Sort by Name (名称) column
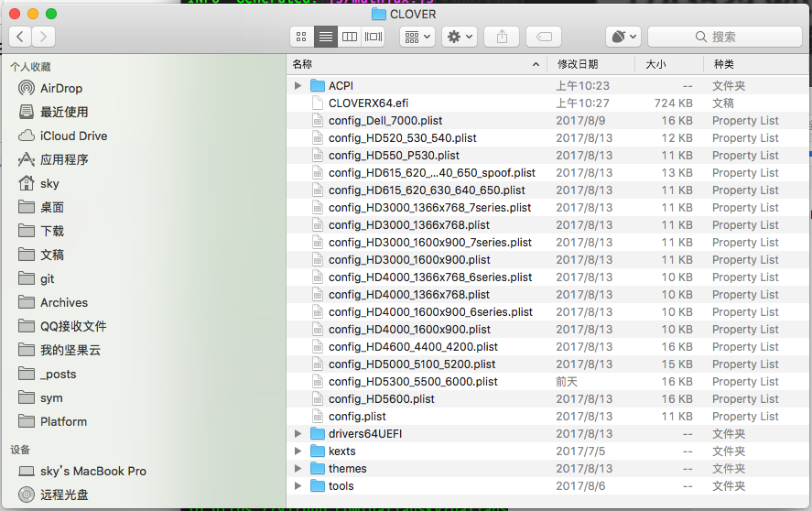Image resolution: width=812 pixels, height=511 pixels. point(302,64)
